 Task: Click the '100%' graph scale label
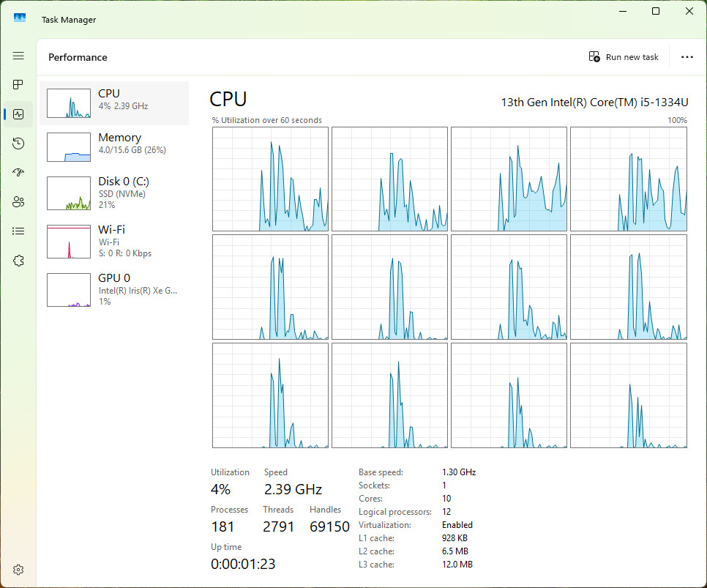tap(677, 120)
